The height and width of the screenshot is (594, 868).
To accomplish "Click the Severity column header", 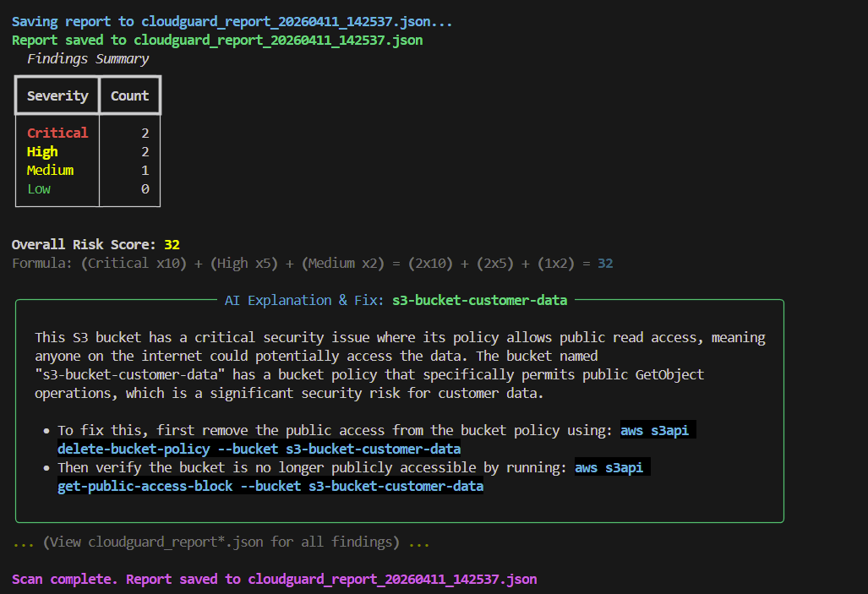I will (57, 95).
